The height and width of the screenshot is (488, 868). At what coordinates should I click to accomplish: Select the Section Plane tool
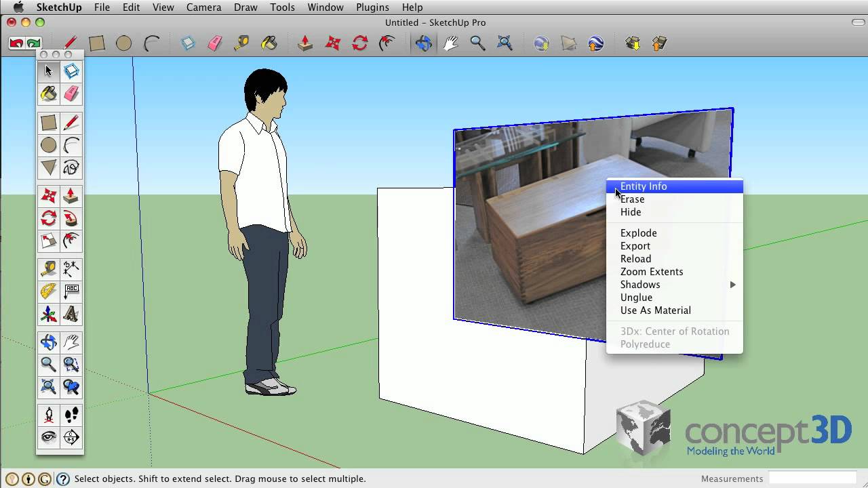click(71, 437)
